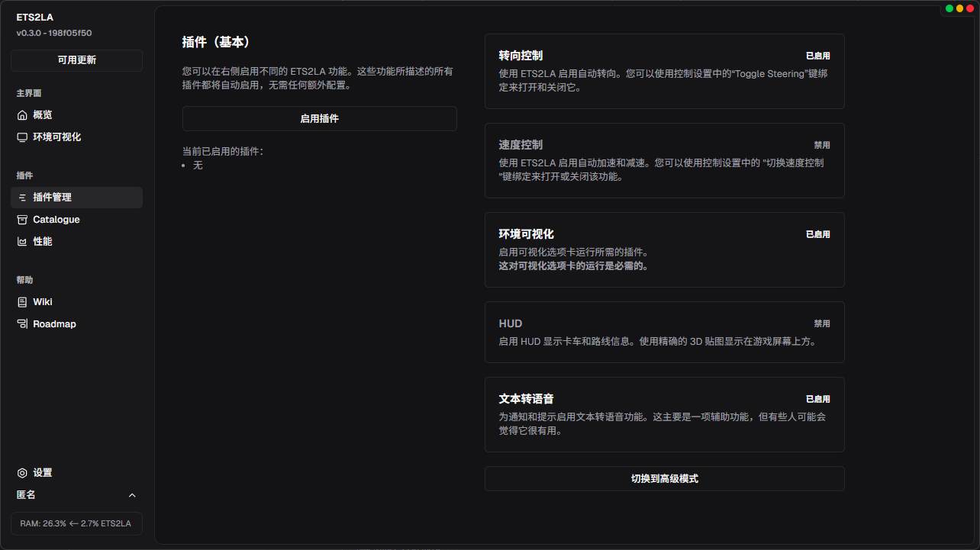This screenshot has height=550, width=980.
Task: Click the list icon beside 插件管理
Action: (22, 198)
